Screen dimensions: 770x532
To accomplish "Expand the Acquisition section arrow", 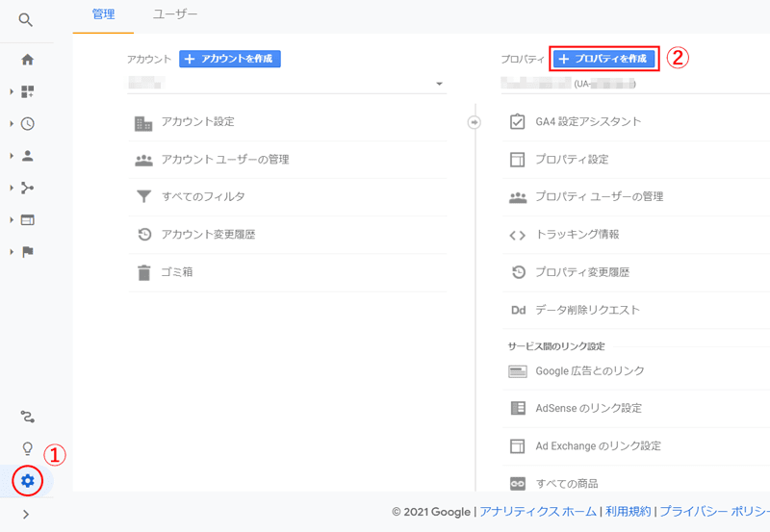I will pos(12,188).
